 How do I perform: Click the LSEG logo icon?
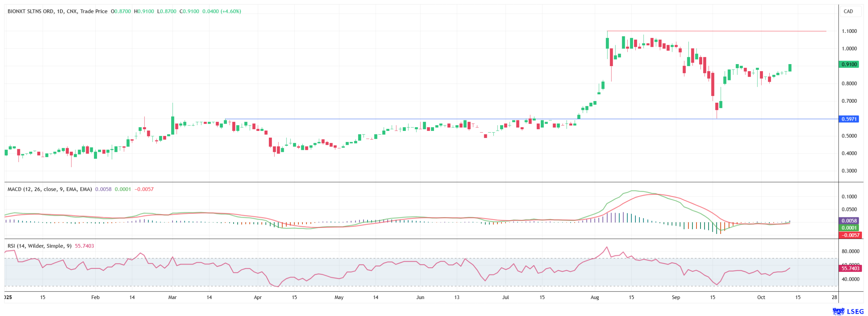point(838,311)
